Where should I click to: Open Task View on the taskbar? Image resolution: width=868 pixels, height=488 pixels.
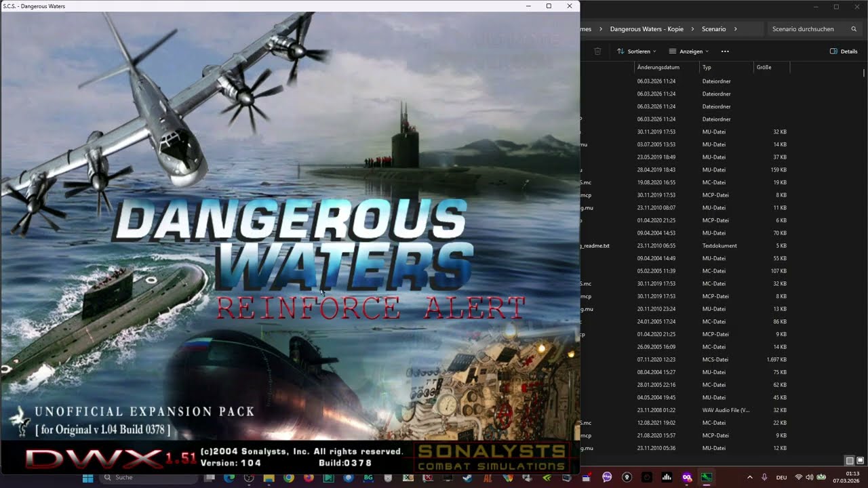click(x=210, y=478)
